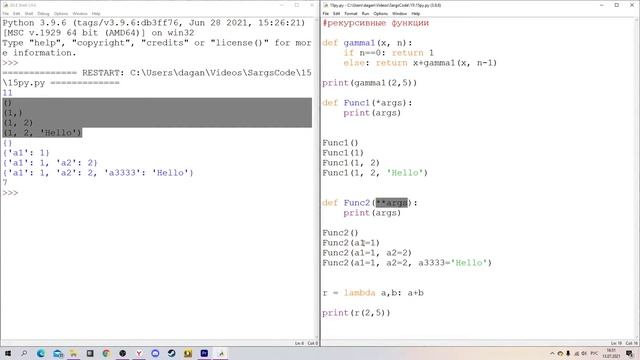Open the yellow app icon on taskbar
The width and height of the screenshot is (640, 360).
pos(188,353)
